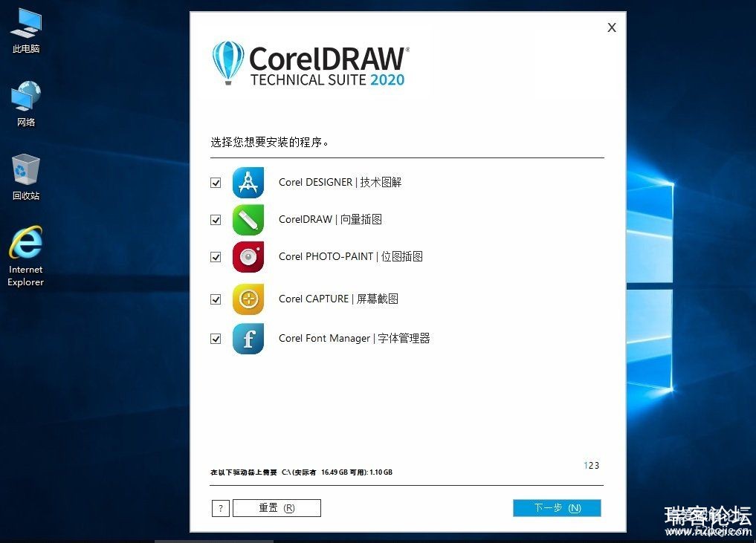The height and width of the screenshot is (543, 756).
Task: Click the 'Corel PHOTO-PAINT | 位图插图' label
Action: point(351,256)
